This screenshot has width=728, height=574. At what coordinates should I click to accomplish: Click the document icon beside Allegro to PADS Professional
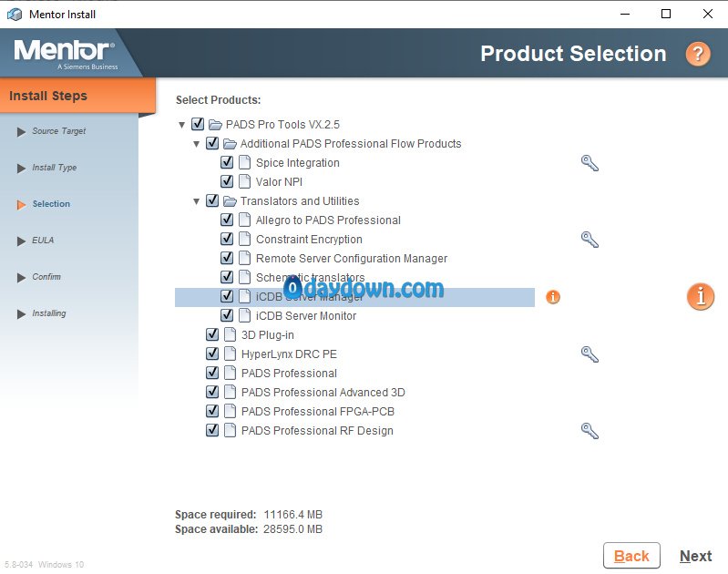245,220
